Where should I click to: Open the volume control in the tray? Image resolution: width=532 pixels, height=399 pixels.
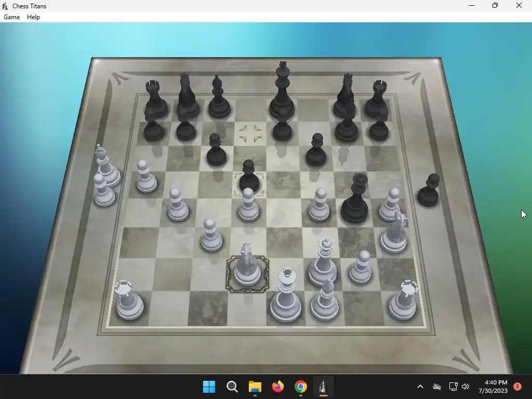[465, 387]
